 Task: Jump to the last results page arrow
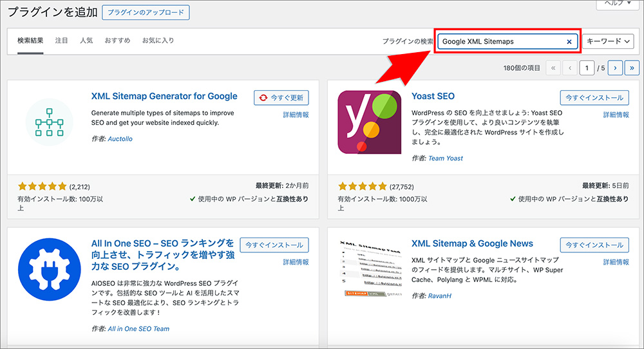point(632,68)
